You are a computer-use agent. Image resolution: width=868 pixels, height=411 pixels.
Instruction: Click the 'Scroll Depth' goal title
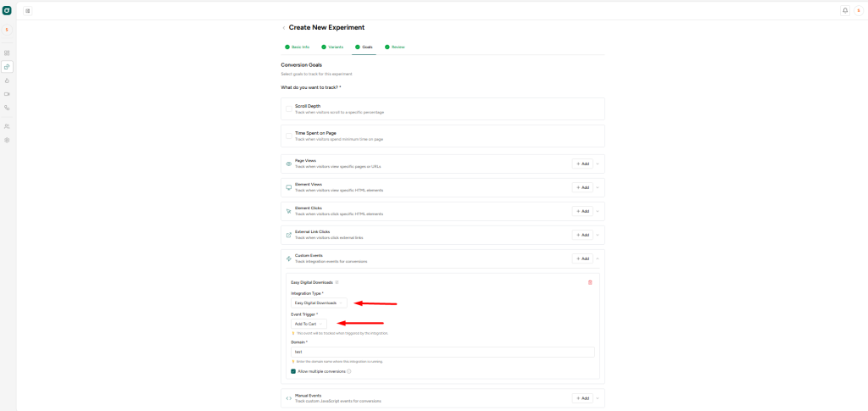308,106
